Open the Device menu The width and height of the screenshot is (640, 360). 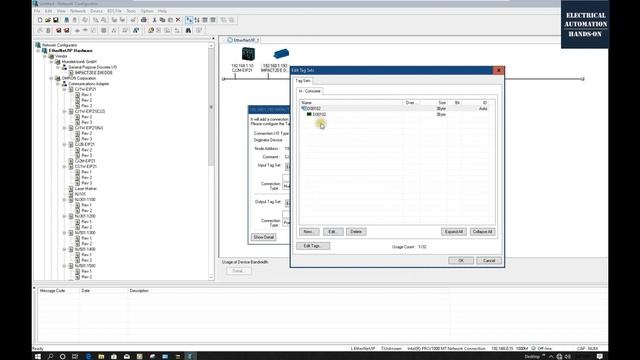pos(96,11)
